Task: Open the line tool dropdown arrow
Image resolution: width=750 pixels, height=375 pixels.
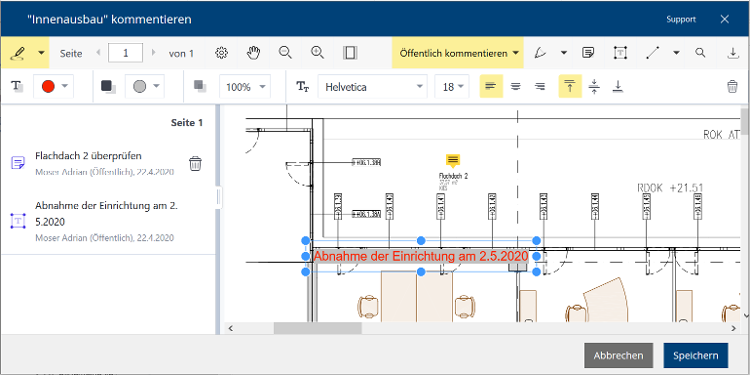Action: point(676,53)
